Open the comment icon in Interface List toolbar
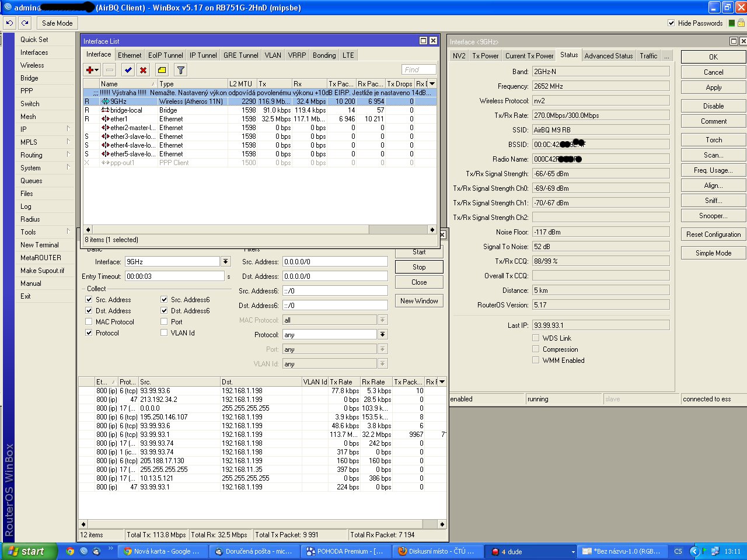 (162, 69)
